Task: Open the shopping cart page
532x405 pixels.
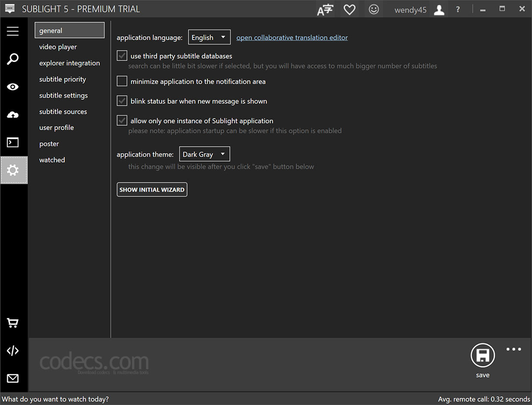Action: pyautogui.click(x=13, y=323)
